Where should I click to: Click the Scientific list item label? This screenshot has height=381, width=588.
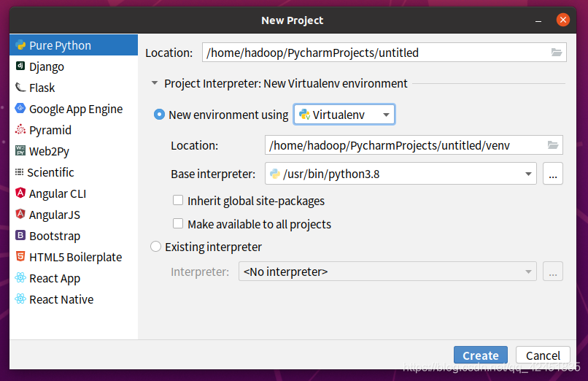tap(50, 172)
